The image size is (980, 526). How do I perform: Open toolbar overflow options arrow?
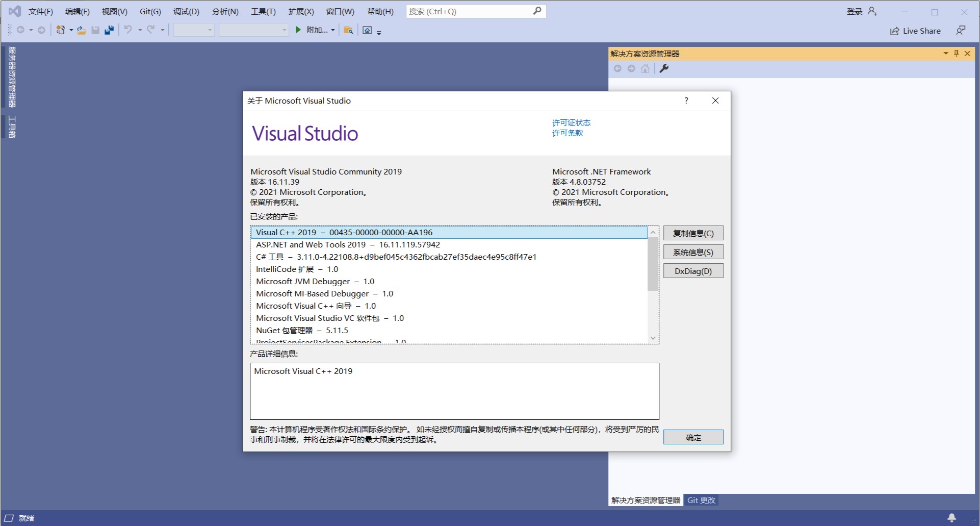[x=379, y=32]
